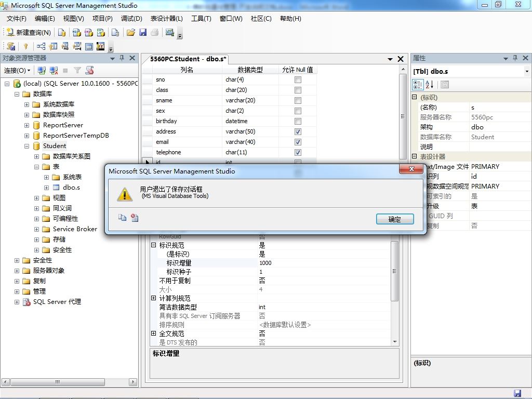Open the 视图(V) menu
Image resolution: width=532 pixels, height=399 pixels.
[74, 19]
